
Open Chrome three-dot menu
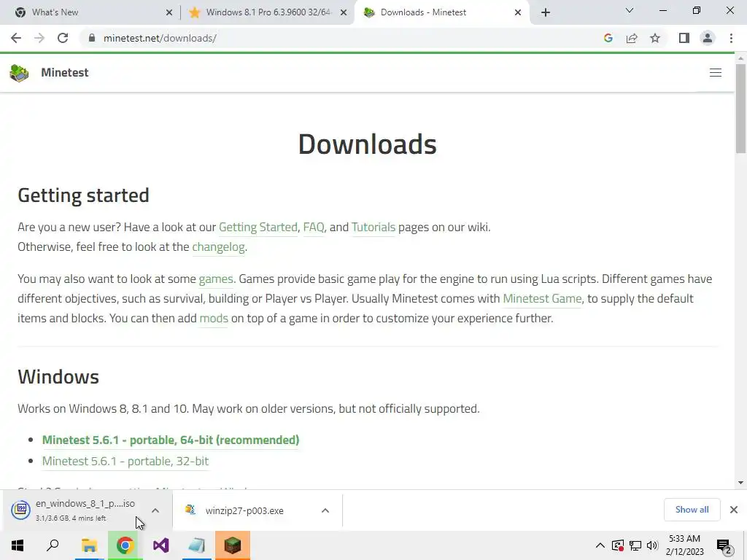coord(731,38)
